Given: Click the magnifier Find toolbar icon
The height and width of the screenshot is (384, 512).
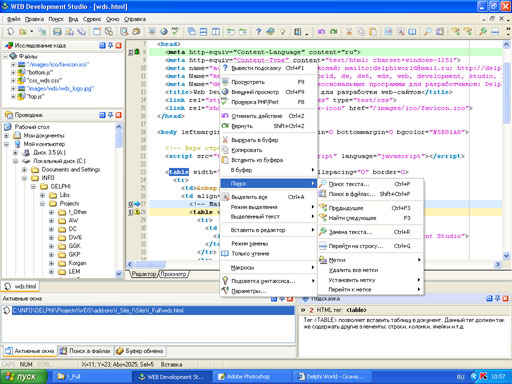Looking at the screenshot, I should [x=427, y=32].
